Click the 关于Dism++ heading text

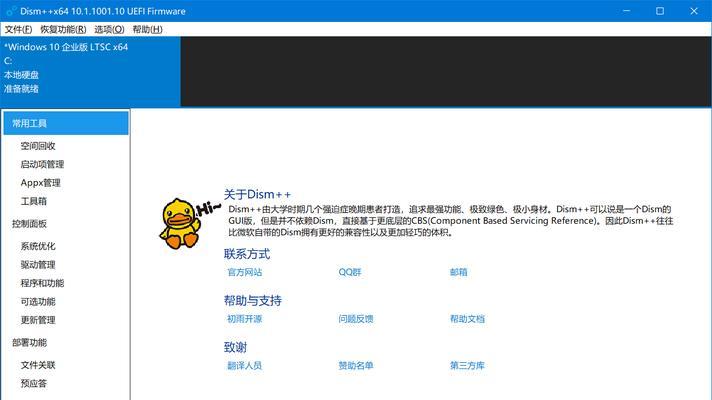[257, 194]
